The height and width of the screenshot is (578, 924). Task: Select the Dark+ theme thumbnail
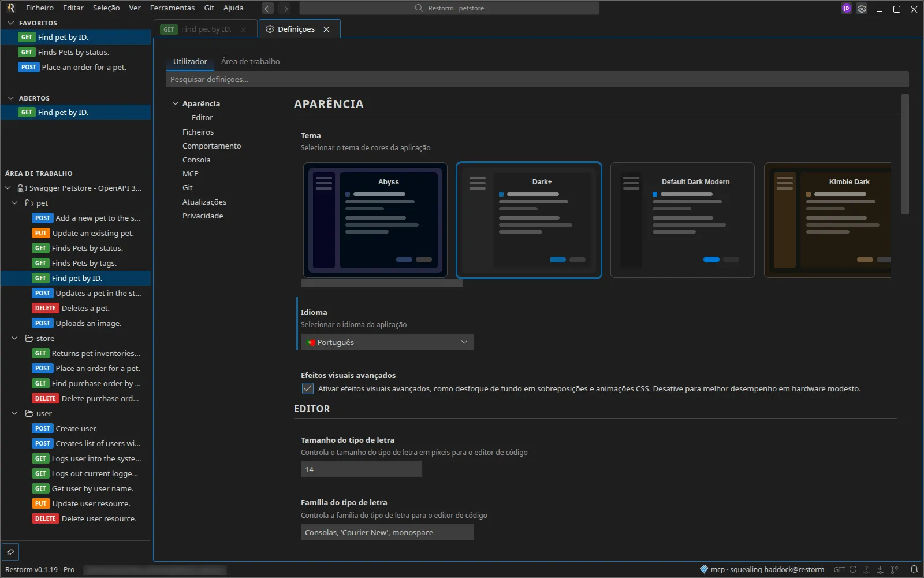pos(529,220)
